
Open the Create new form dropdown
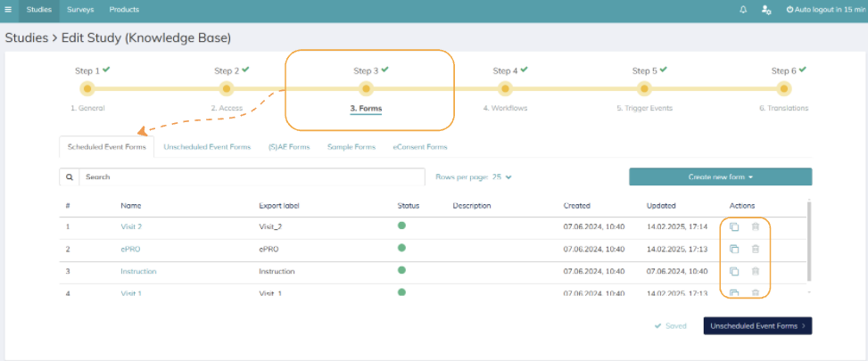720,176
